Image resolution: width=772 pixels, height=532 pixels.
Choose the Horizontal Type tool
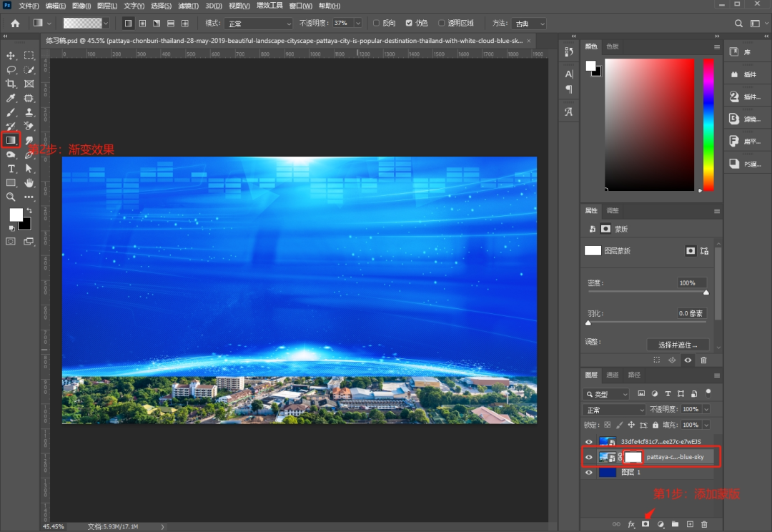pyautogui.click(x=11, y=169)
